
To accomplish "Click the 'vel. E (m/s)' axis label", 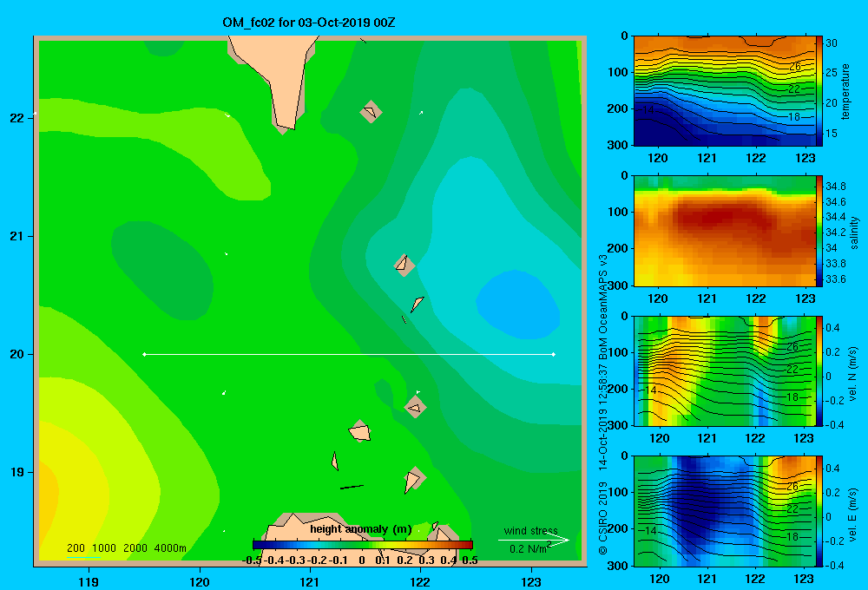I will 852,514.
